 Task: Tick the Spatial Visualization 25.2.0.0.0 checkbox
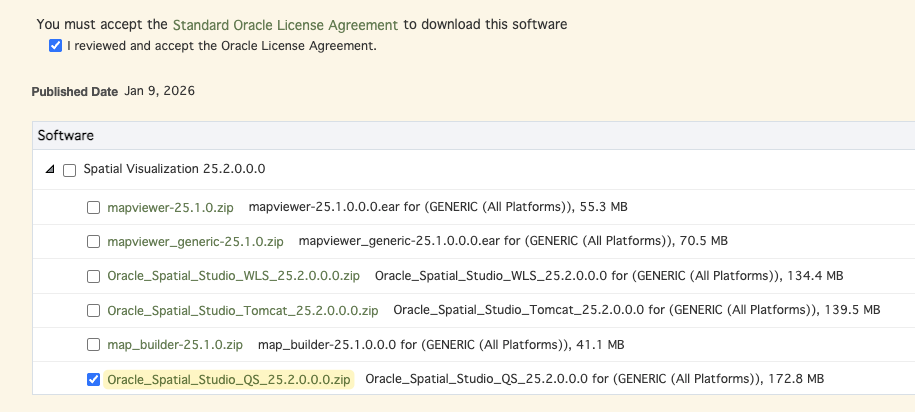[69, 170]
